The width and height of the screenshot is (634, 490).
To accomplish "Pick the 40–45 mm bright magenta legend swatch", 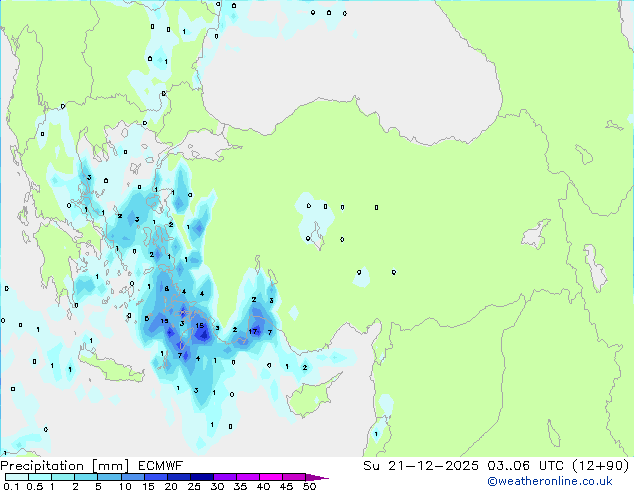I will coord(271,477).
